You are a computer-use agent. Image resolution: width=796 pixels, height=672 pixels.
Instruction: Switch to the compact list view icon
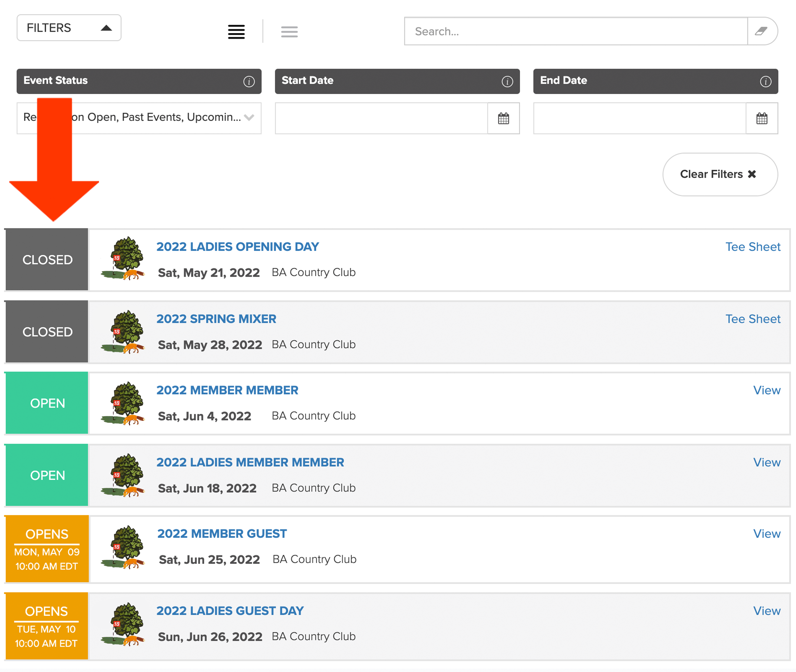[289, 31]
